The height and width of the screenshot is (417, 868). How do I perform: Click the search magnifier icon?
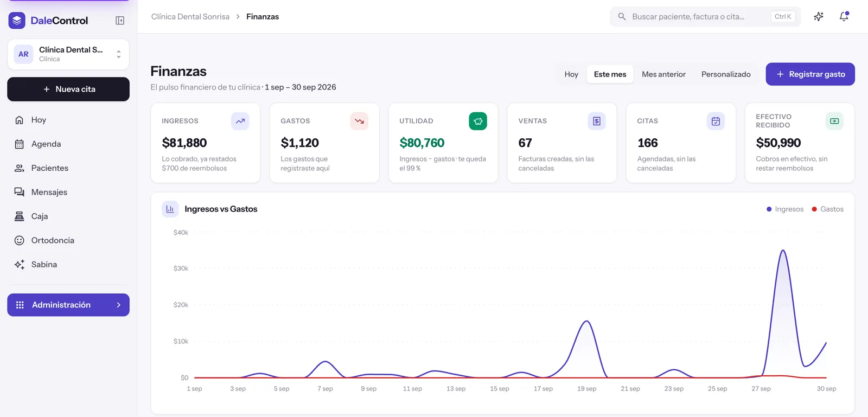tap(622, 17)
